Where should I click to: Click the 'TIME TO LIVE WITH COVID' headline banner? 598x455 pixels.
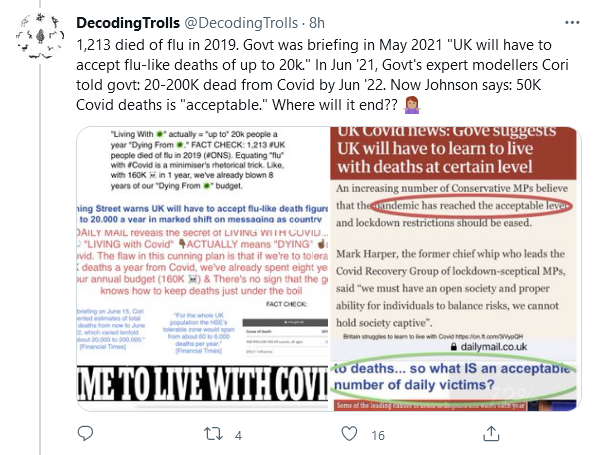click(x=202, y=383)
